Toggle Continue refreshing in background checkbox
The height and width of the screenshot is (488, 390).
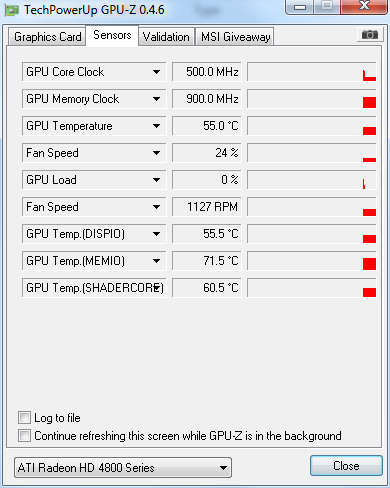point(24,435)
